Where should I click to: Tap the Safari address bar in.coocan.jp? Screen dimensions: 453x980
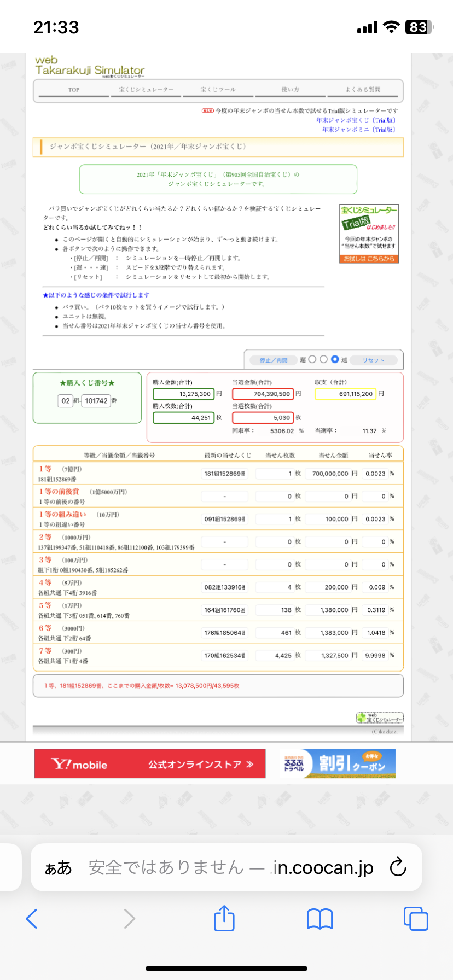coord(226,867)
